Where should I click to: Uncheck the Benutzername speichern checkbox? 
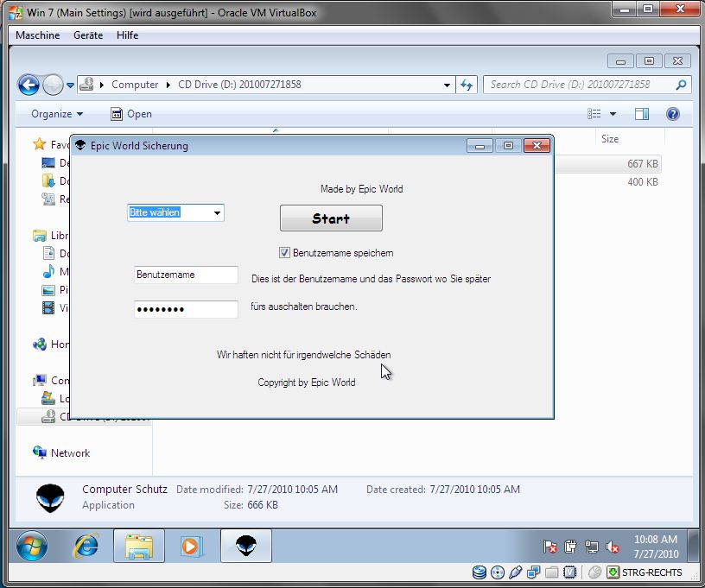[284, 253]
